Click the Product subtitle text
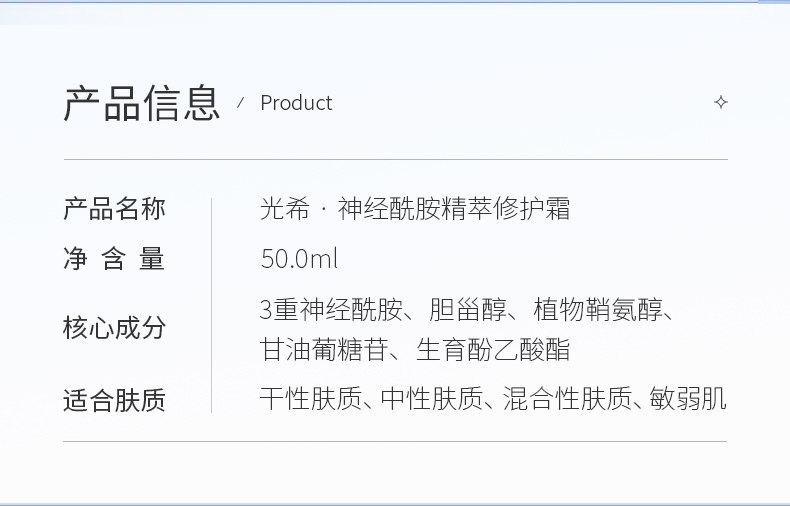 coord(296,103)
